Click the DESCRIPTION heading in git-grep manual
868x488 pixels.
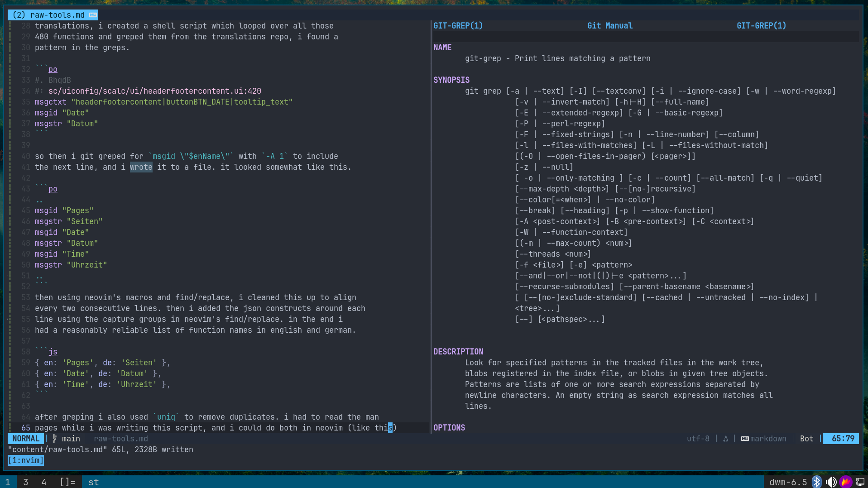click(458, 352)
